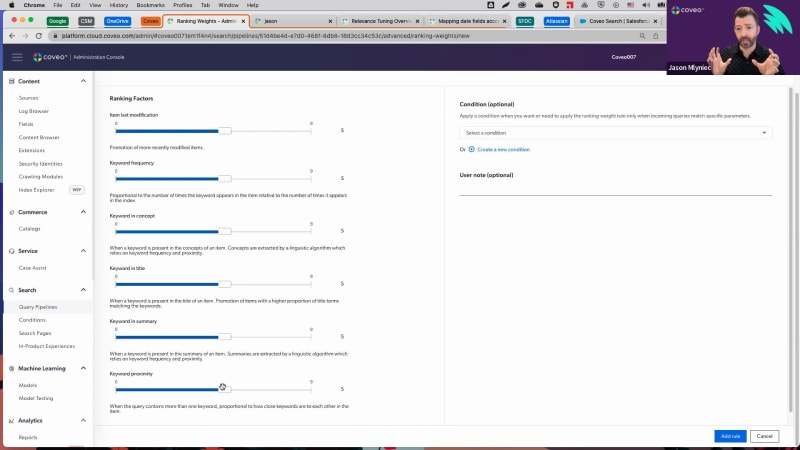Open Chrome's History menu
The width and height of the screenshot is (800, 450).
click(119, 5)
